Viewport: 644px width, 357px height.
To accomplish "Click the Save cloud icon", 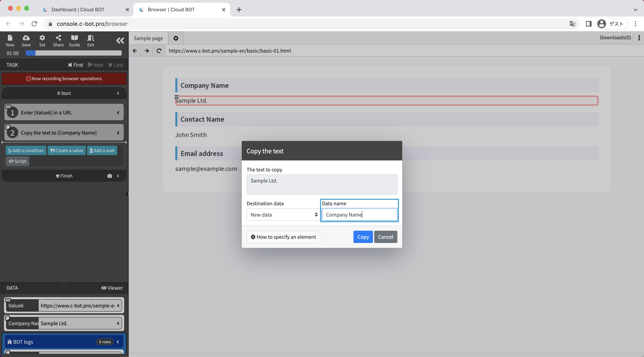I will [x=26, y=38].
